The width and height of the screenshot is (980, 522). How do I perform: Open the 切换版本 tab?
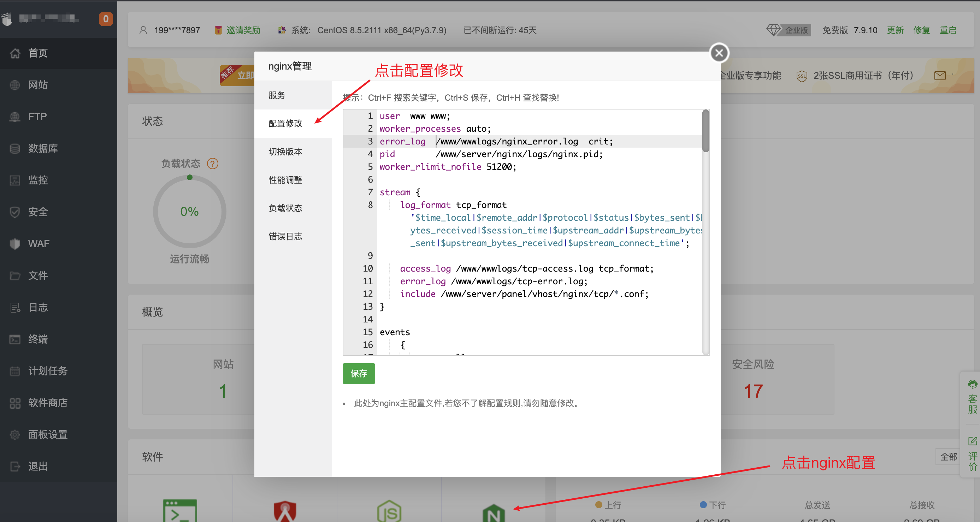[285, 152]
